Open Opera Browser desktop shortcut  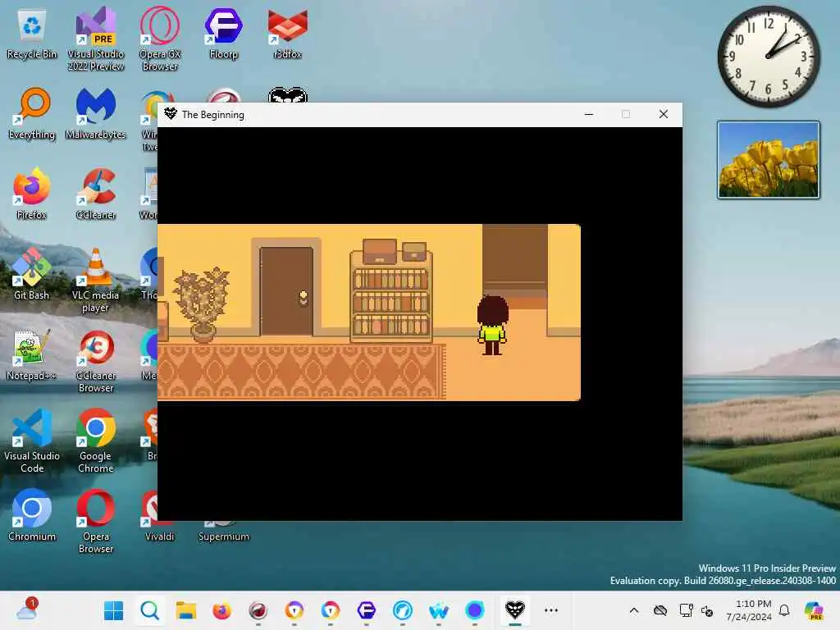96,521
